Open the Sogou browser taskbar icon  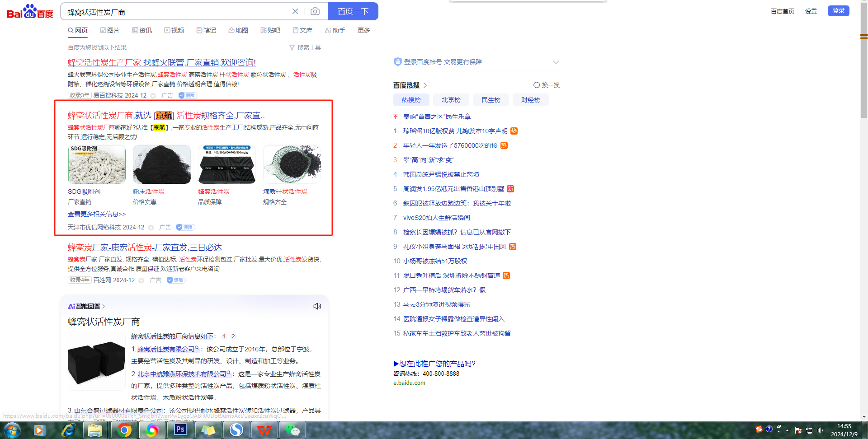[236, 430]
